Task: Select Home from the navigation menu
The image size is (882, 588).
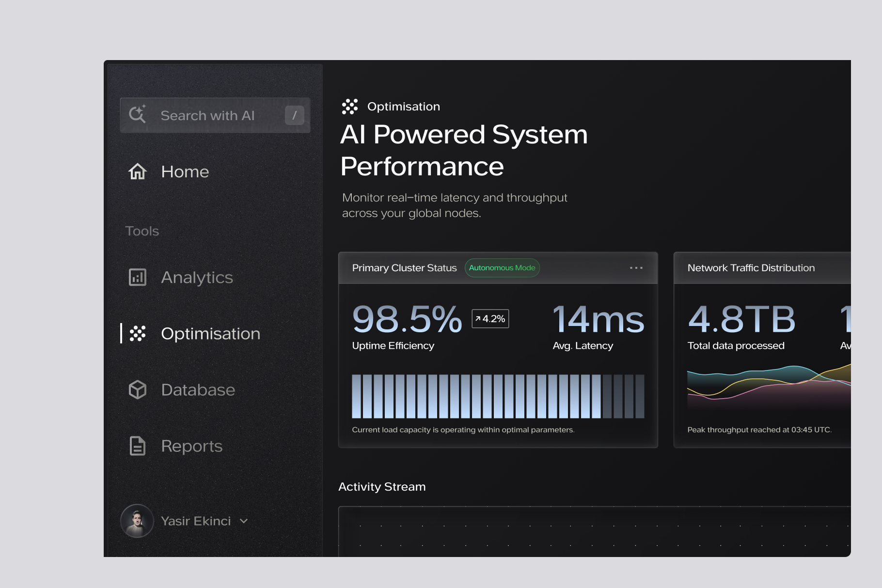Action: (x=185, y=171)
